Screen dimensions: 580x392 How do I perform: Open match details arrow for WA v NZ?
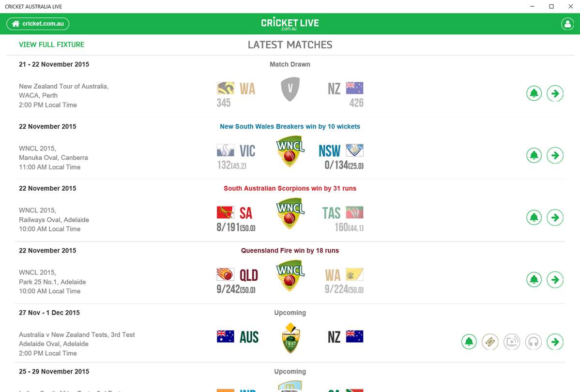tap(555, 93)
